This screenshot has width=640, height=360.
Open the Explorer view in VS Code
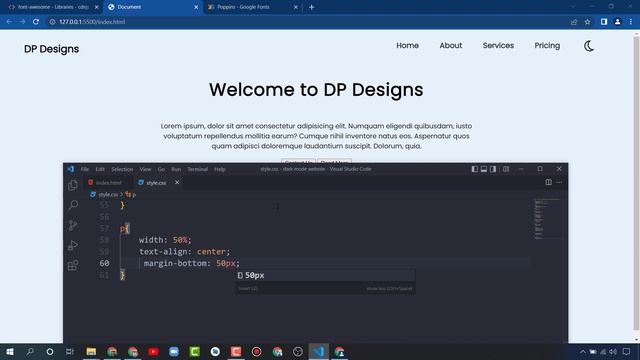tap(73, 185)
